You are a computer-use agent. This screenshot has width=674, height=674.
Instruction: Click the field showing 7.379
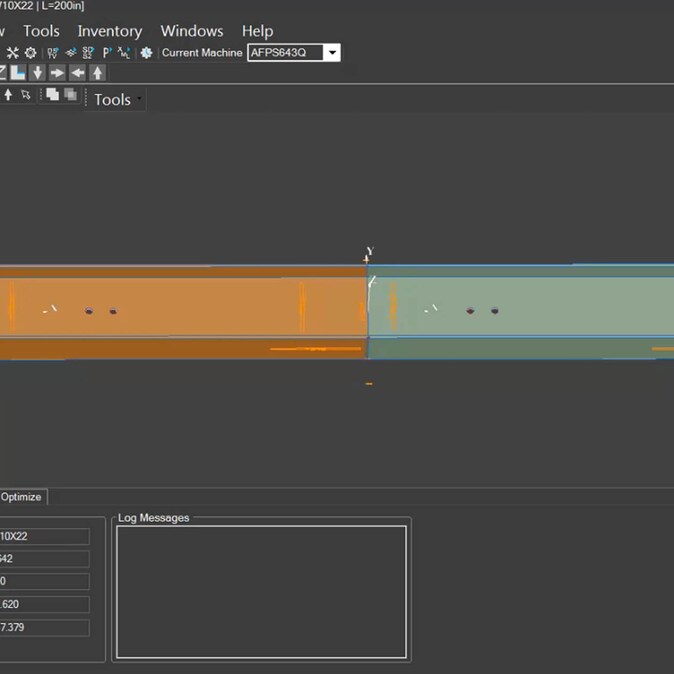45,628
